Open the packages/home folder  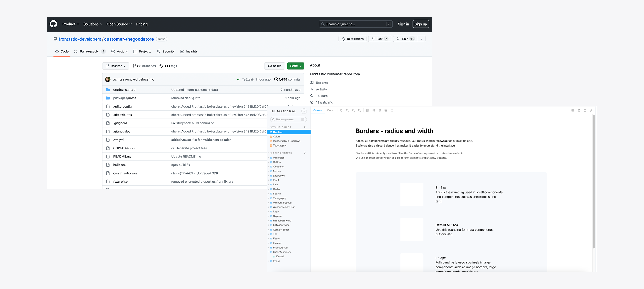[125, 98]
